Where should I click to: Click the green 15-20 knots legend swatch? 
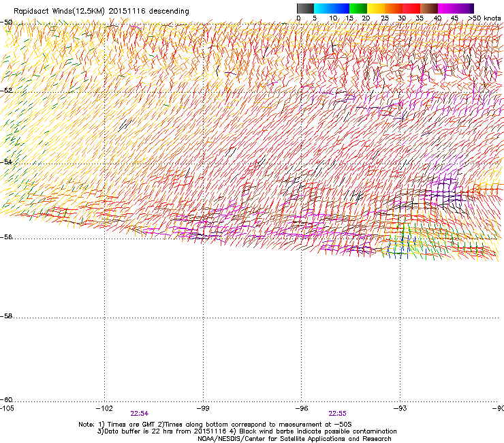point(358,8)
